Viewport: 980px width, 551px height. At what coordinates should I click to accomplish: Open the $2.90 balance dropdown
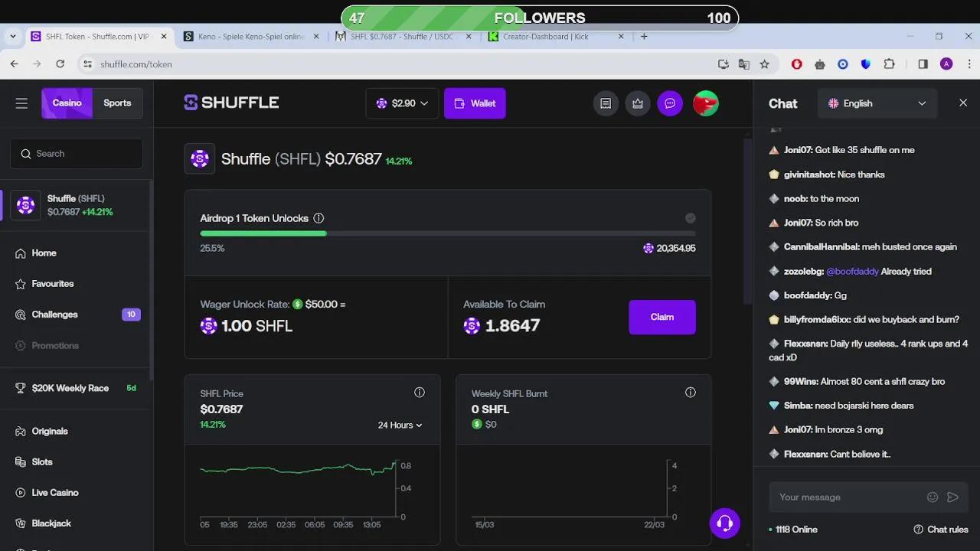[402, 103]
